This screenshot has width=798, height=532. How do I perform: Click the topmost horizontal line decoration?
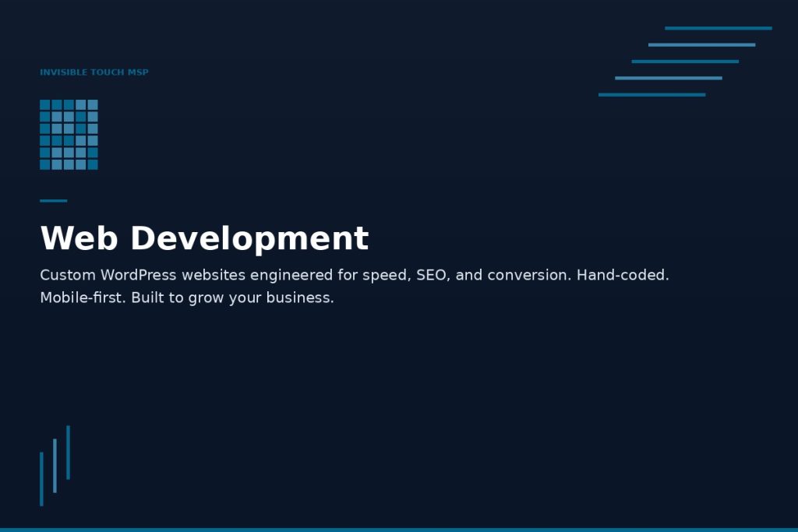(717, 27)
